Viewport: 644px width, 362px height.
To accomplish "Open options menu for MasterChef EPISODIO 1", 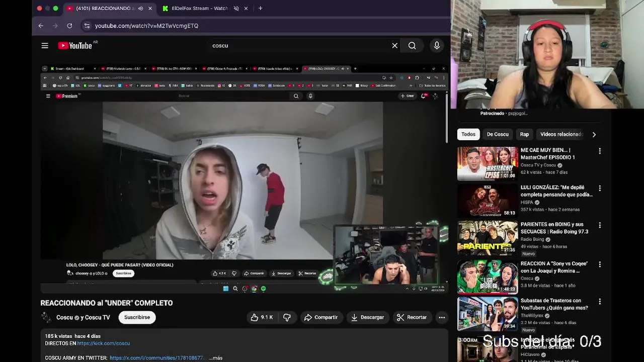I will tap(599, 151).
